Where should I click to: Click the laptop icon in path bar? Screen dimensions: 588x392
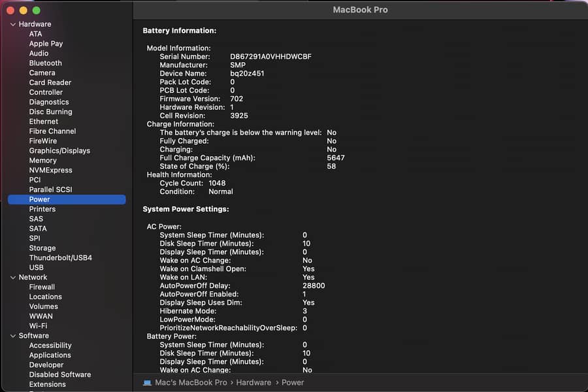pyautogui.click(x=148, y=383)
